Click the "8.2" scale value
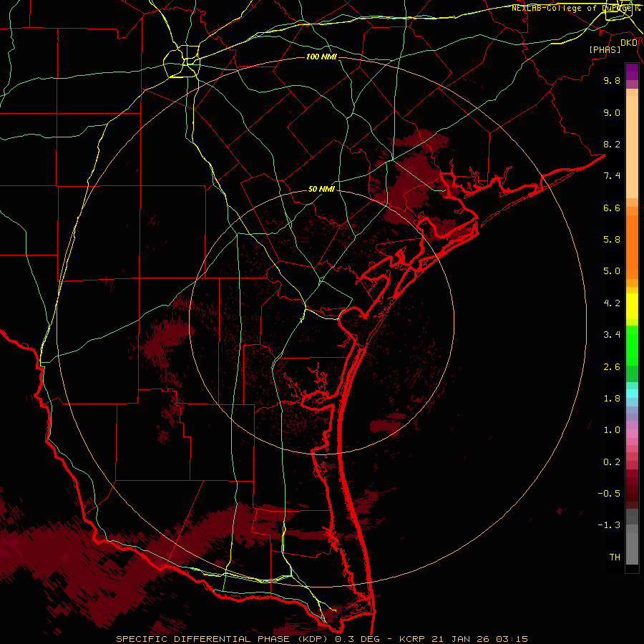 click(x=612, y=144)
